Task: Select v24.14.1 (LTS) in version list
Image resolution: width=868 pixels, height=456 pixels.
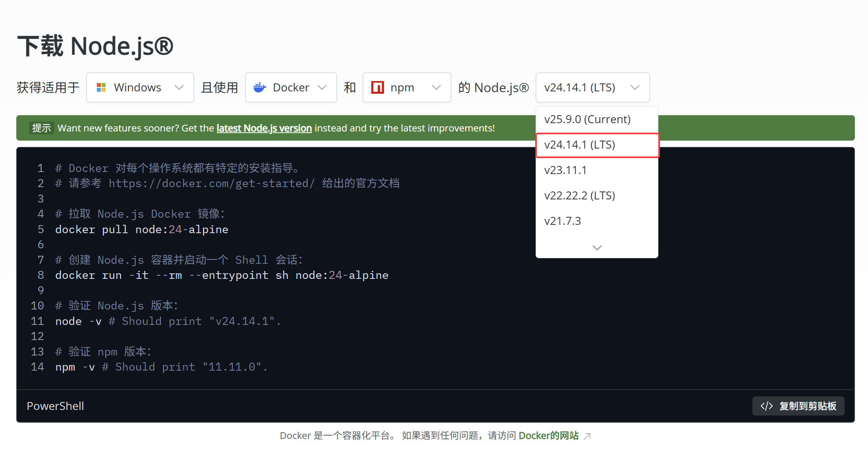Action: (x=597, y=145)
